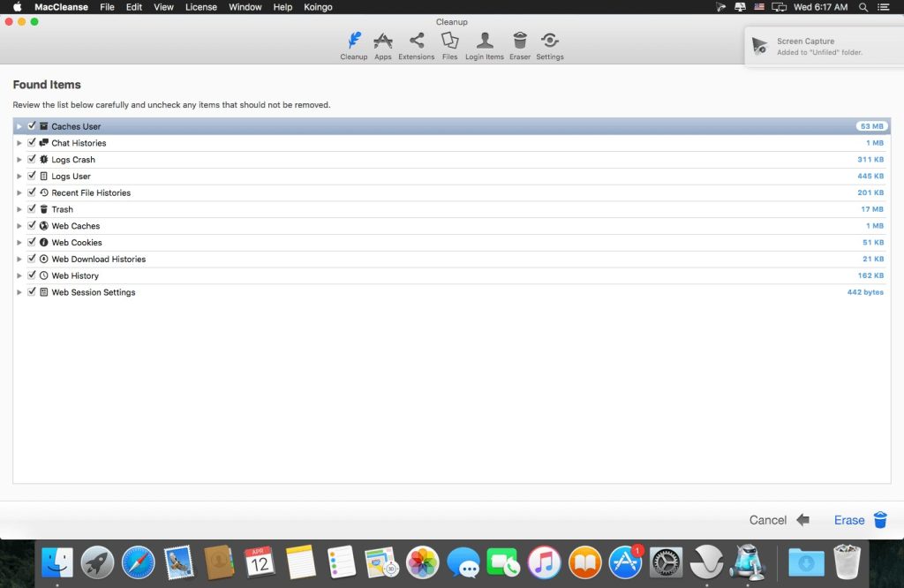The image size is (904, 588).
Task: Uncheck the Trash item checkbox
Action: (x=32, y=209)
